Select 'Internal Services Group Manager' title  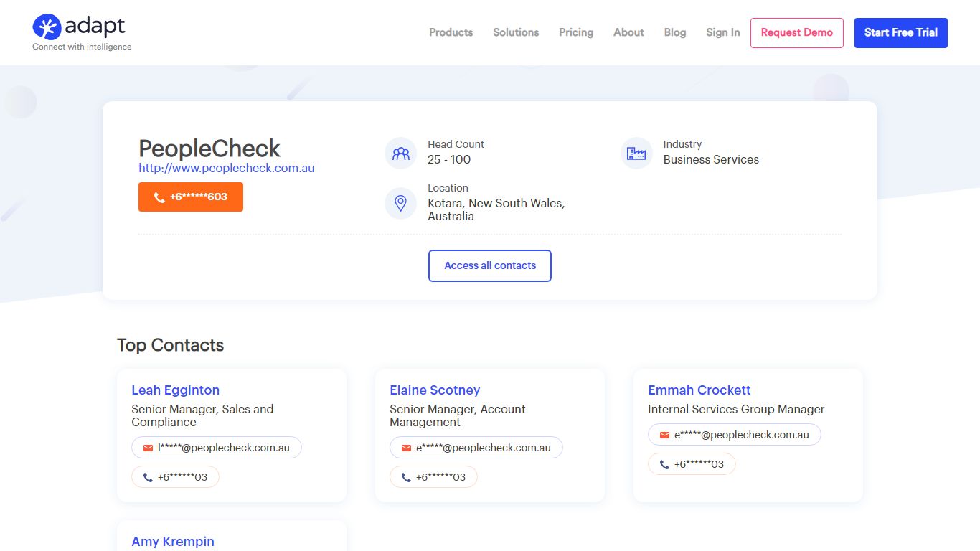[736, 409]
